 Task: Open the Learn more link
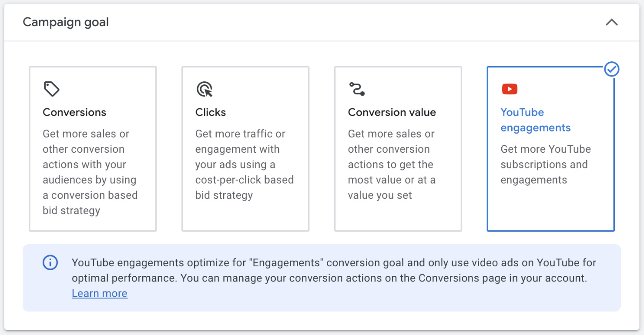pos(100,294)
